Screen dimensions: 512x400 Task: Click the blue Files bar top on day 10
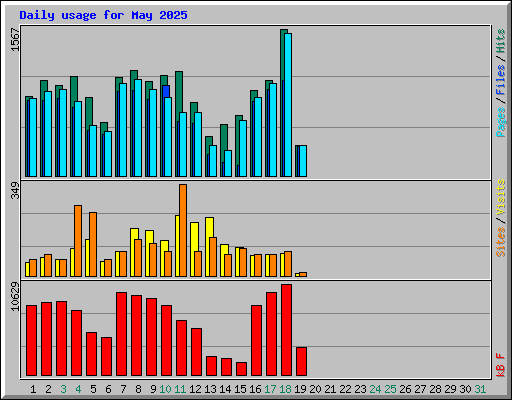coord(166,91)
